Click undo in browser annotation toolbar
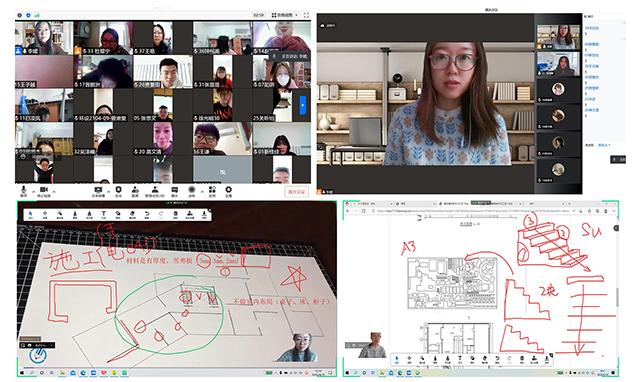The width and height of the screenshot is (640, 382). click(497, 359)
